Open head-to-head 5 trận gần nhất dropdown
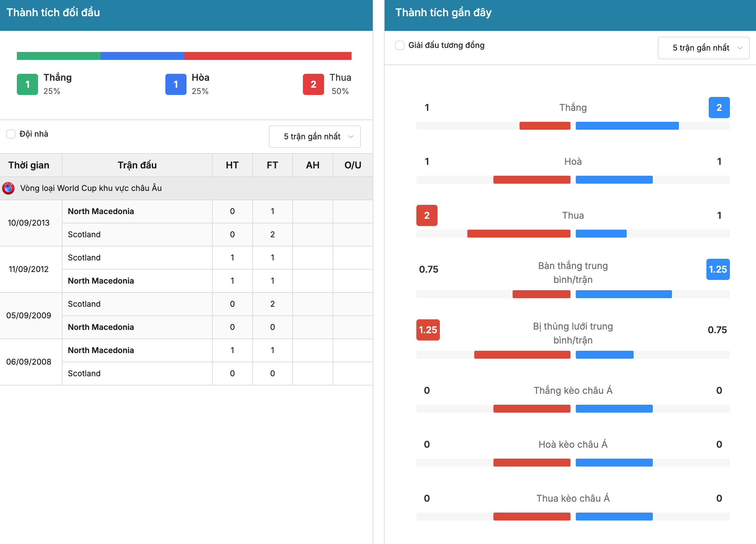The height and width of the screenshot is (544, 756). point(315,136)
